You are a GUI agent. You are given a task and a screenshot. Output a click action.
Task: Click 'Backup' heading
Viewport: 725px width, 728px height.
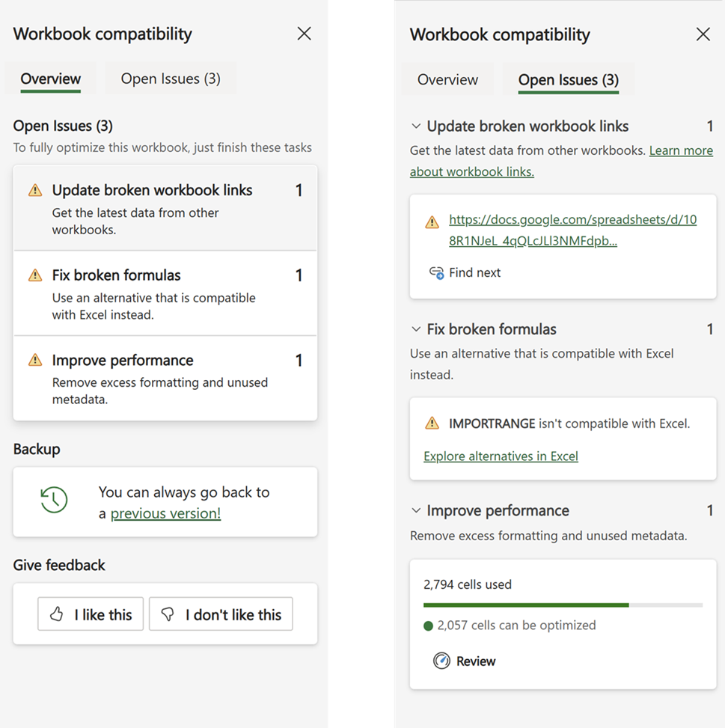[x=37, y=449]
